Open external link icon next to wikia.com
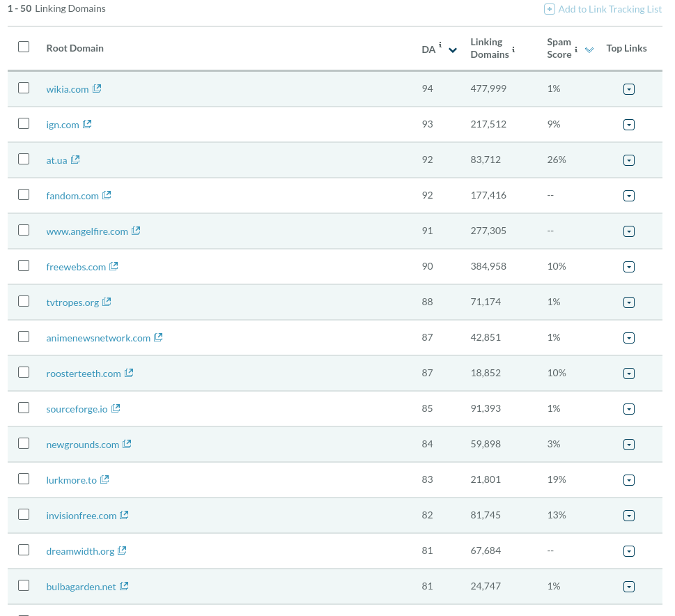675x616 pixels. click(97, 88)
